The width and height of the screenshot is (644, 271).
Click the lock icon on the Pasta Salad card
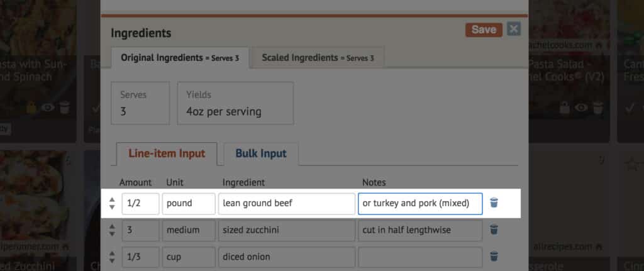(x=567, y=108)
